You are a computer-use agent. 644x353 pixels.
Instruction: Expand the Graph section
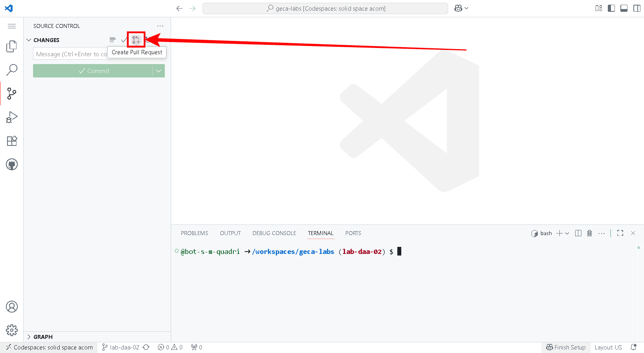tap(29, 337)
